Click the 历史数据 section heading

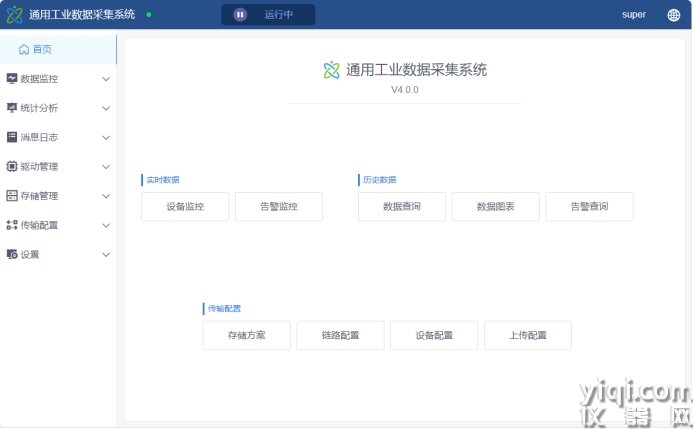point(380,180)
